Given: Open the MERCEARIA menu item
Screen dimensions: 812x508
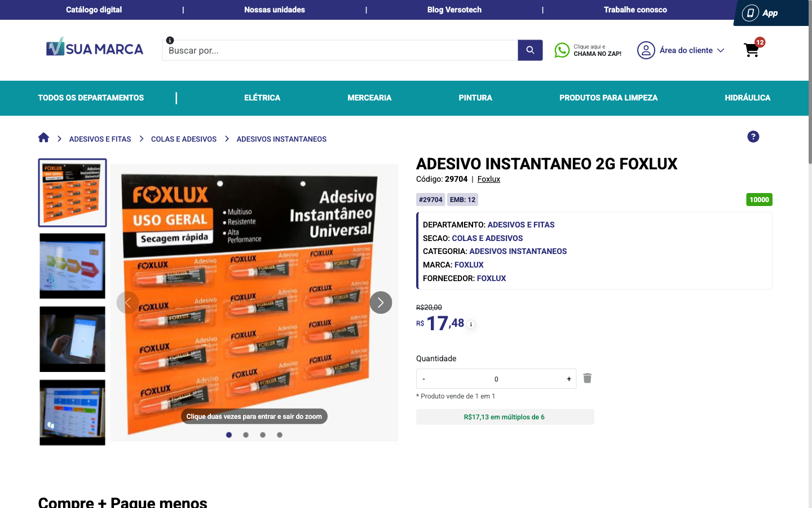Looking at the screenshot, I should [369, 98].
